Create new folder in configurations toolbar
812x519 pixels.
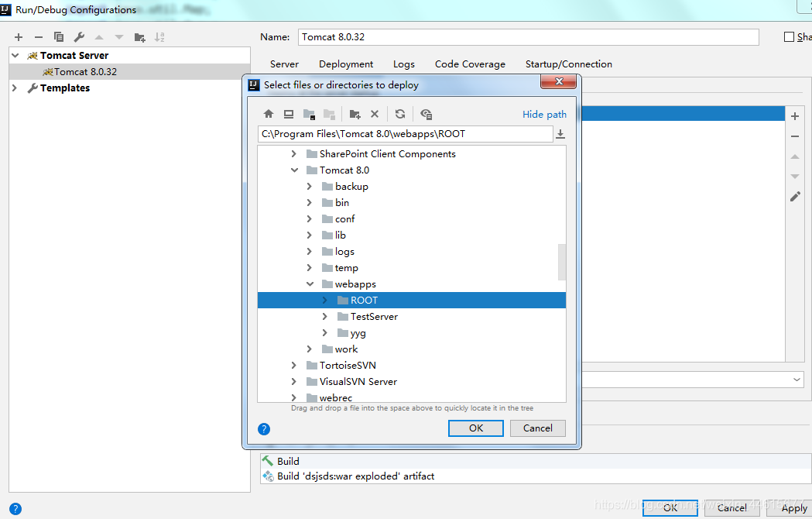tap(139, 37)
